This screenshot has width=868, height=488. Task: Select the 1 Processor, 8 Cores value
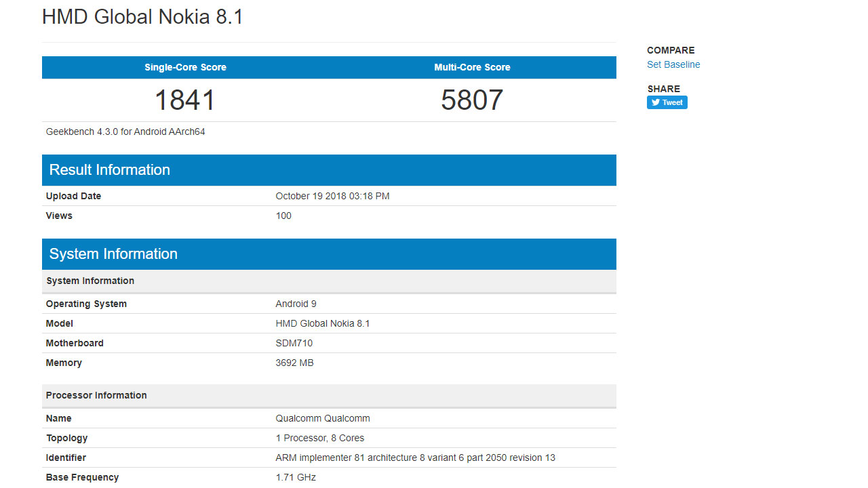point(320,438)
